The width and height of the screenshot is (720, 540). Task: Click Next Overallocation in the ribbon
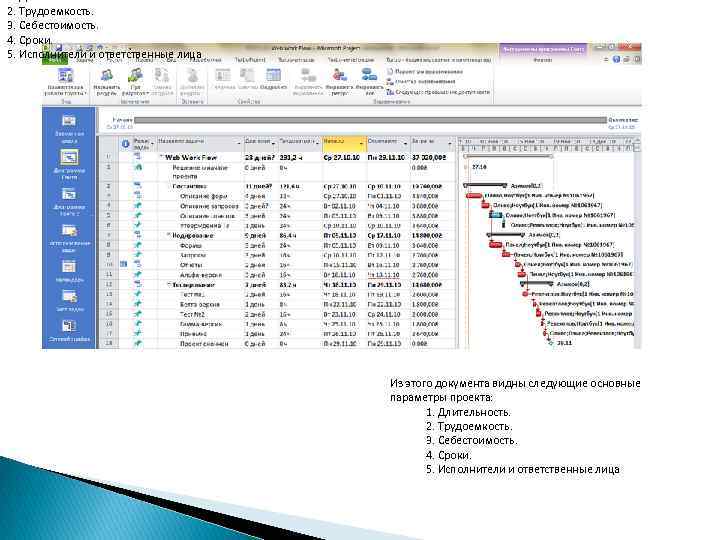[439, 92]
